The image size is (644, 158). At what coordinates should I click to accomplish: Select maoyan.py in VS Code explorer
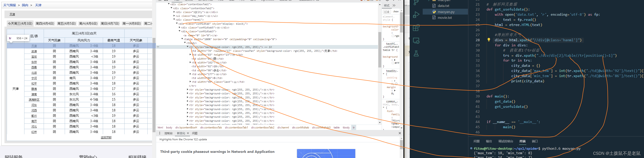coord(446,12)
